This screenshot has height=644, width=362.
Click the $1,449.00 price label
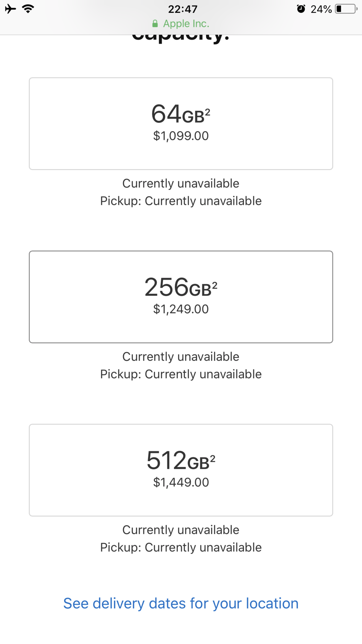click(x=181, y=482)
